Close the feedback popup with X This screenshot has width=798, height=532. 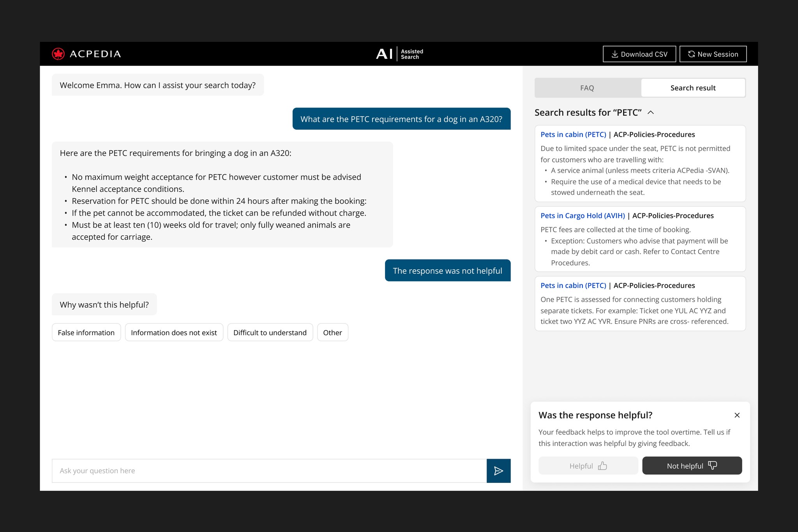(x=737, y=415)
